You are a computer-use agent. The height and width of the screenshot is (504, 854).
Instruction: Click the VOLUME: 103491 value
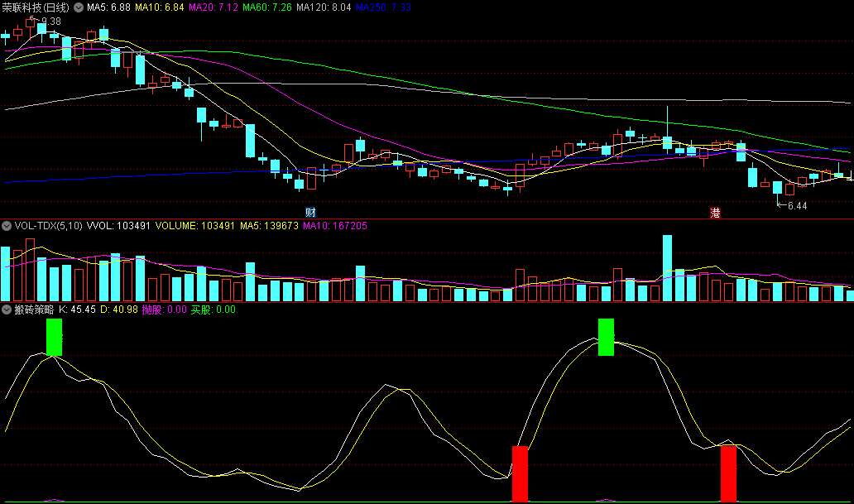click(195, 226)
